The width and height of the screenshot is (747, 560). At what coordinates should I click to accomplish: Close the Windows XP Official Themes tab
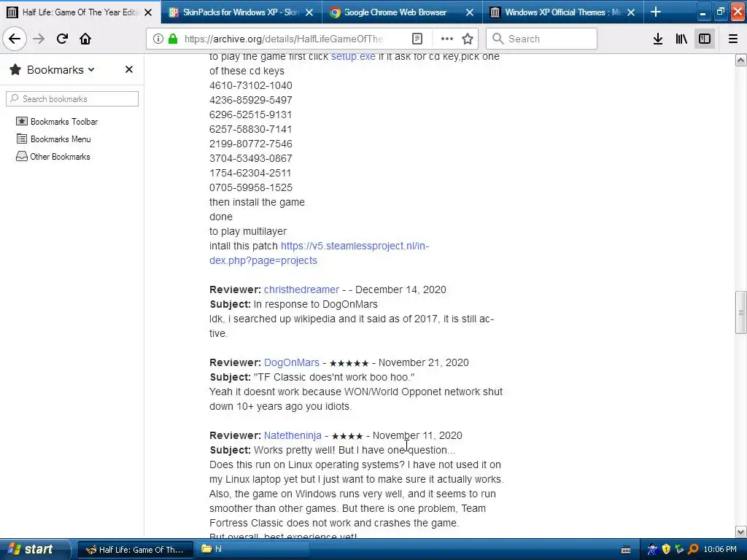coord(631,12)
